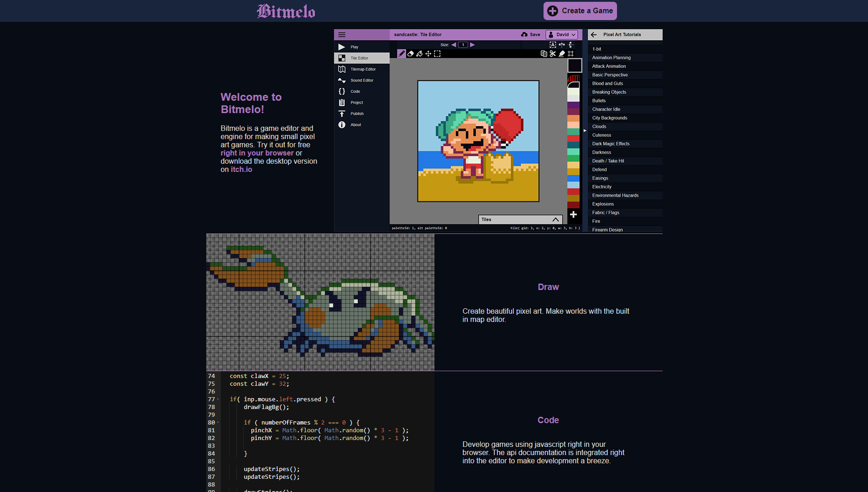Select the pencil draw tool
Viewport: 868px width, 492px height.
click(402, 54)
